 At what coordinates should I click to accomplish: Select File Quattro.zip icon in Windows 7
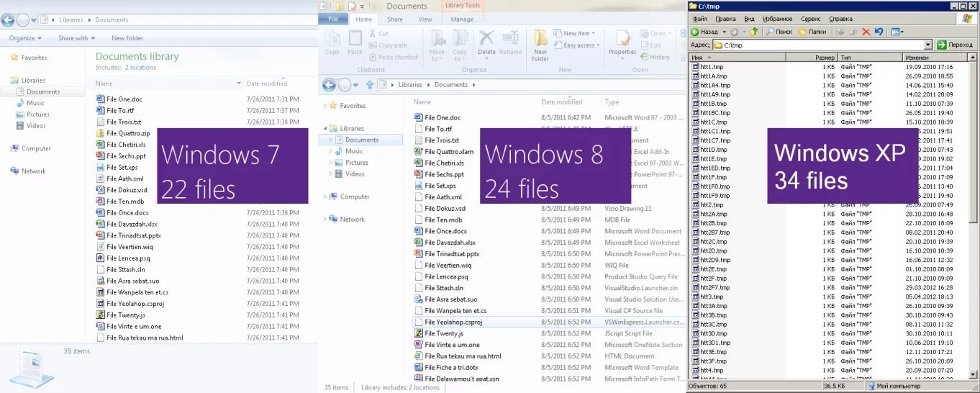coord(100,133)
